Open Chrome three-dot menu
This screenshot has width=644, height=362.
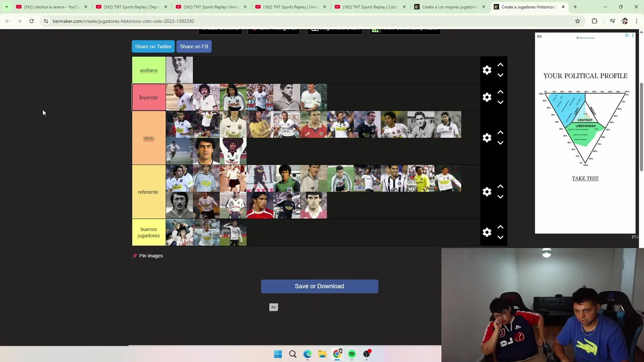point(637,21)
